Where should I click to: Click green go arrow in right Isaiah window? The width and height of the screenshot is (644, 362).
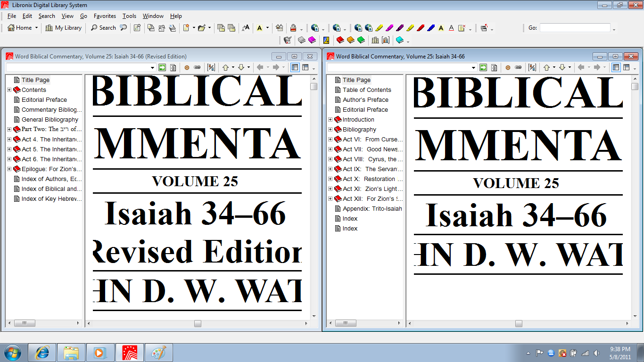[483, 67]
